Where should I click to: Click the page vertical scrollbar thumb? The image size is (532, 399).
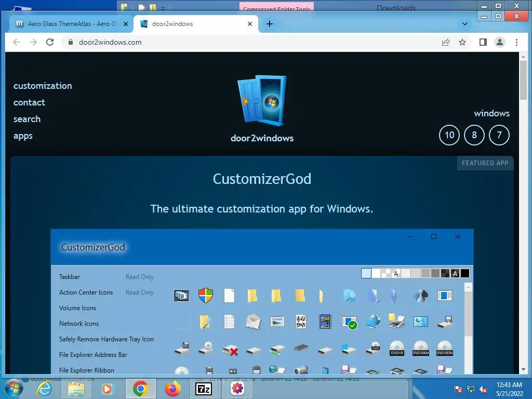pos(523,81)
